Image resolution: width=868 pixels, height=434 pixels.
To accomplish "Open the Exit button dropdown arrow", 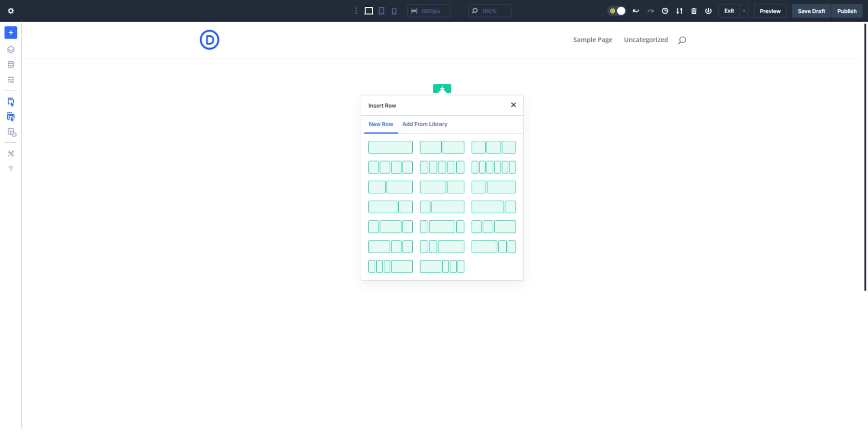I will [744, 11].
